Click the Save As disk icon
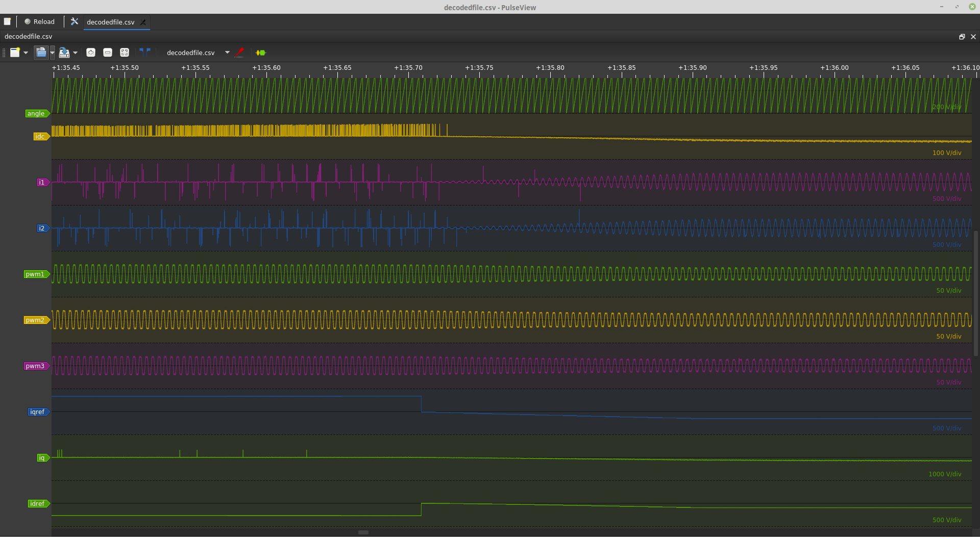980x537 pixels. [64, 53]
